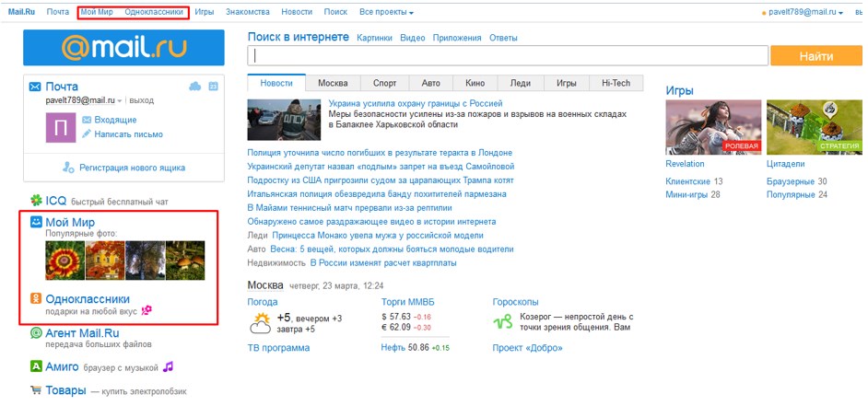The height and width of the screenshot is (406, 868).
Task: Switch to the Москва tab
Action: [333, 83]
